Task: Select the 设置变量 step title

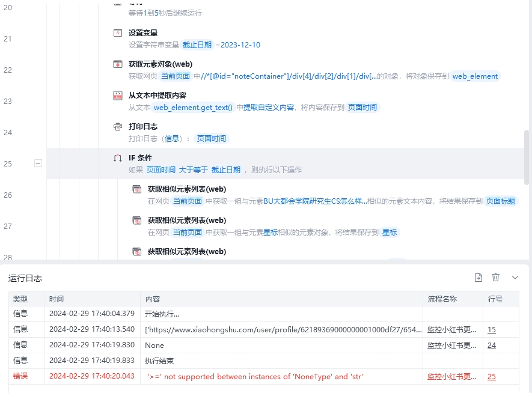Action: pyautogui.click(x=143, y=33)
